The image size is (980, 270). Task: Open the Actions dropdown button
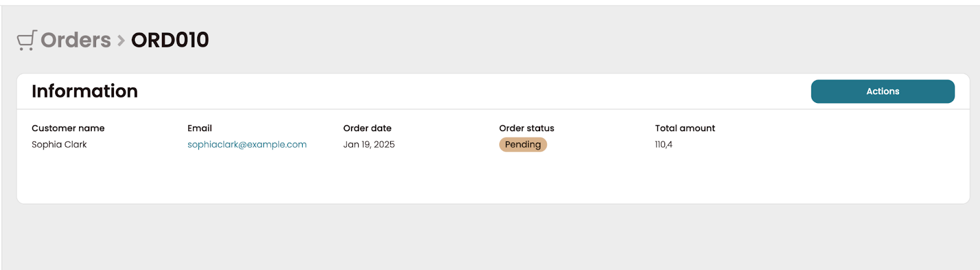[883, 91]
